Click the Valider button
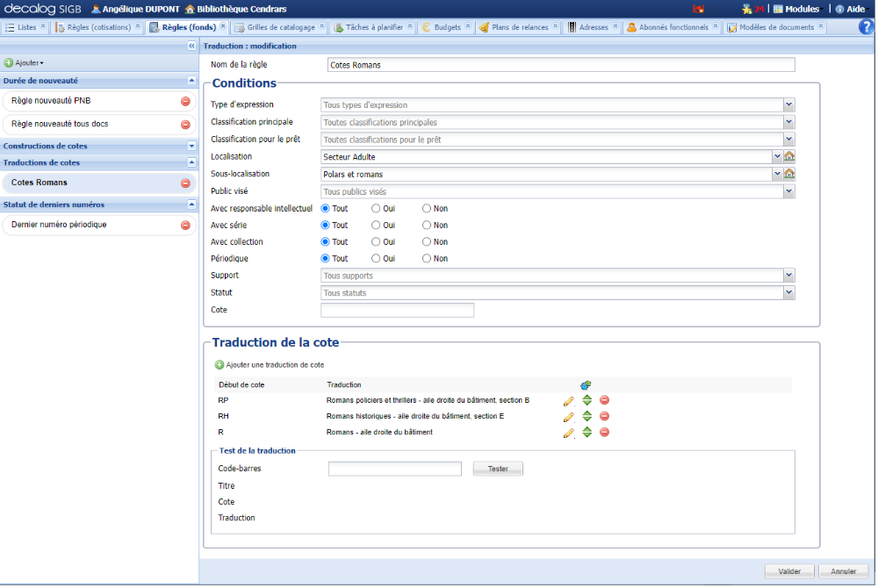The width and height of the screenshot is (878, 588). tap(789, 571)
